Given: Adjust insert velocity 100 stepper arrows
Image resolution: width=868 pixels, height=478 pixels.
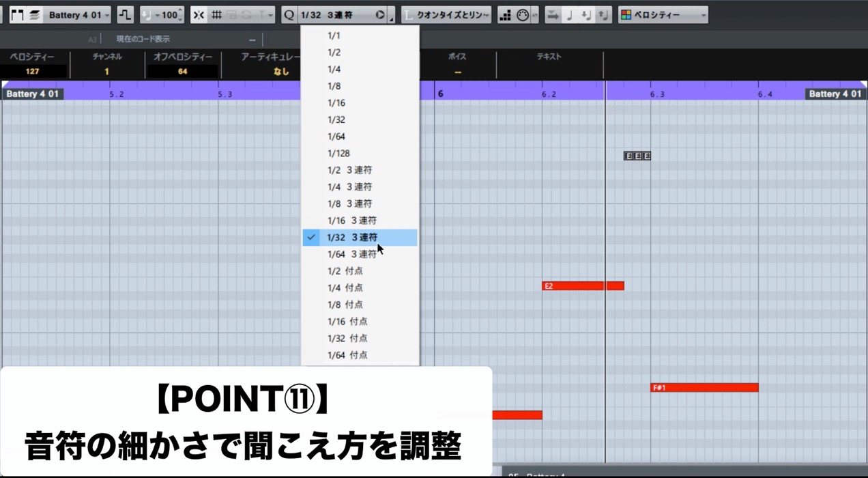Looking at the screenshot, I should pos(180,14).
